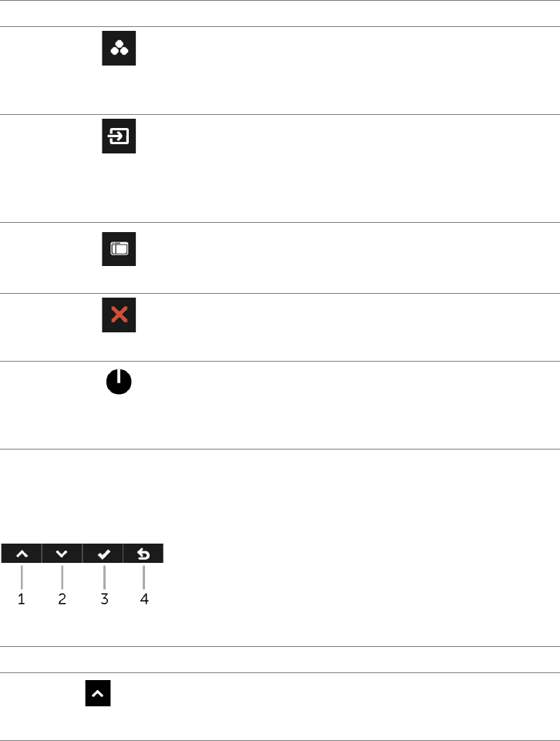This screenshot has height=741, width=560.
Task: Click the callout line under the back-arrow button
Action: pos(143,577)
